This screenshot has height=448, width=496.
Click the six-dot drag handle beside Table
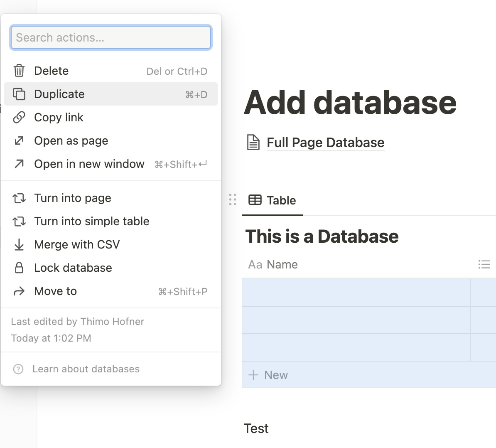tap(233, 200)
